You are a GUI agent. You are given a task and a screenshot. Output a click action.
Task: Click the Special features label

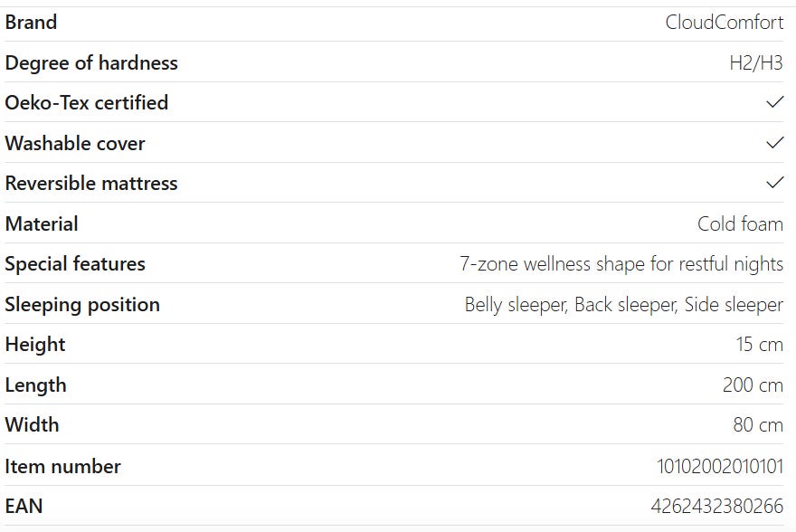[x=75, y=264]
